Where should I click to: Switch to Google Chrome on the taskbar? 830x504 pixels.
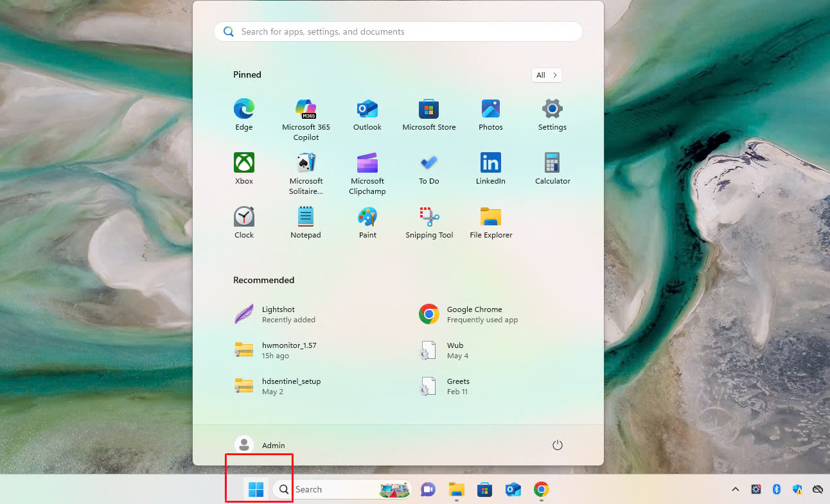click(x=541, y=489)
